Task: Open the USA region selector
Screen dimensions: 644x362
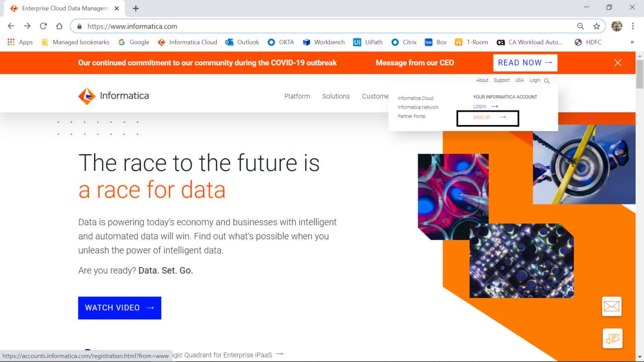Action: (x=519, y=80)
